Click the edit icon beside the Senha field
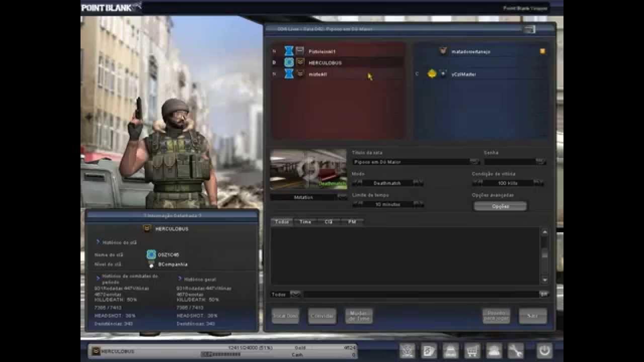Image resolution: width=644 pixels, height=362 pixels. pyautogui.click(x=541, y=162)
